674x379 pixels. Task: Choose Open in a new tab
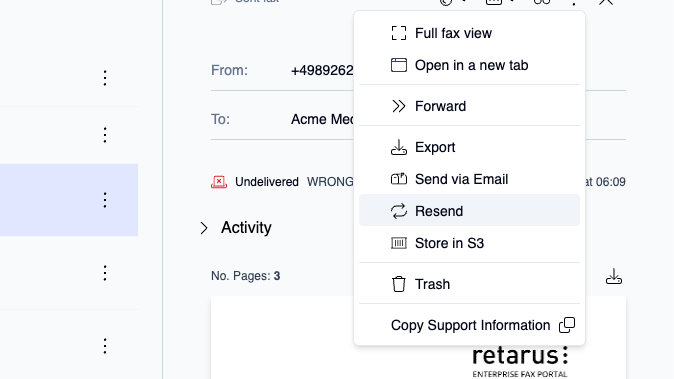point(469,65)
